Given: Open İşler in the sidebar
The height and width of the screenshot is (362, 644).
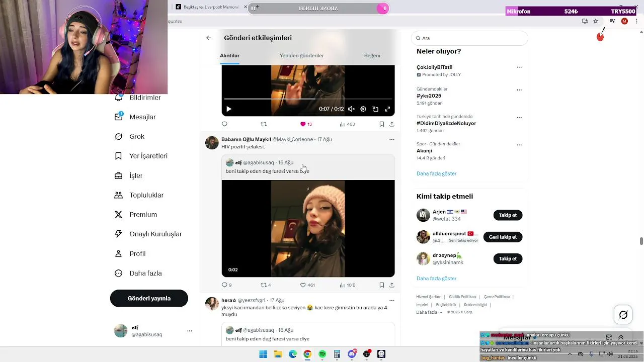Looking at the screenshot, I should 129,175.
